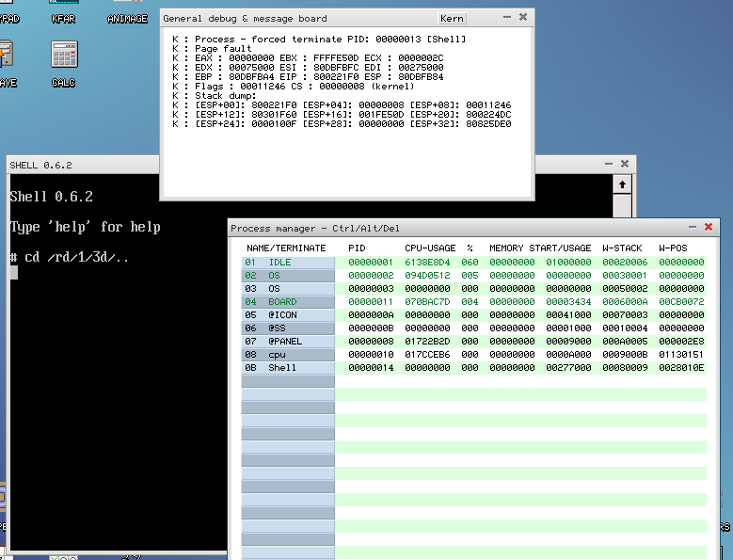Close the Process manager window
Viewport: 733px width, 560px height.
(x=709, y=227)
